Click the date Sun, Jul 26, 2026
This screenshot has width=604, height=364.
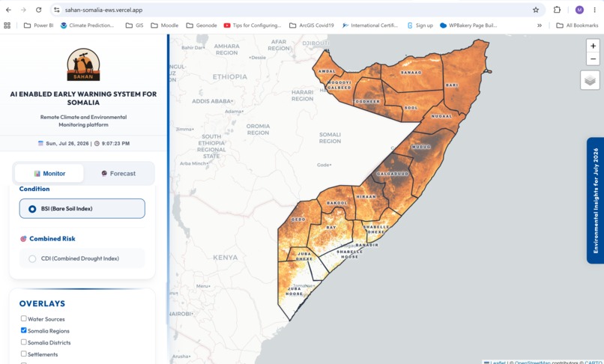click(x=67, y=143)
